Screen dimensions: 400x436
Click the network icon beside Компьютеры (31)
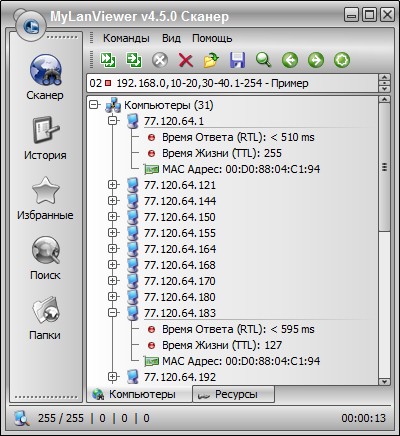[113, 105]
